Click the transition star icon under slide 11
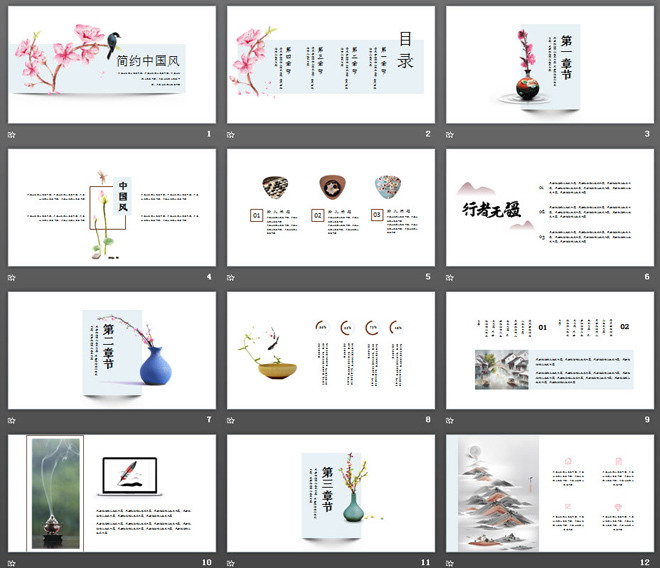 (231, 562)
